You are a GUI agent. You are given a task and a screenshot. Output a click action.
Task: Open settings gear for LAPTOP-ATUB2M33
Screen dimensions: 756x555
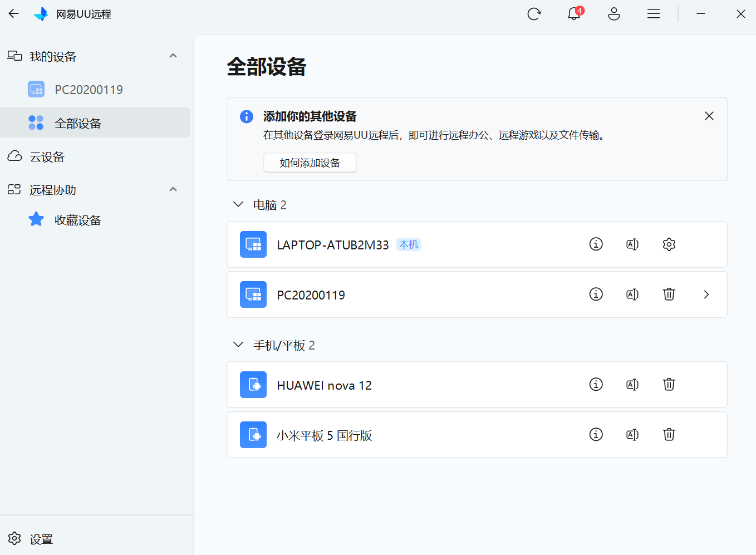pos(669,244)
